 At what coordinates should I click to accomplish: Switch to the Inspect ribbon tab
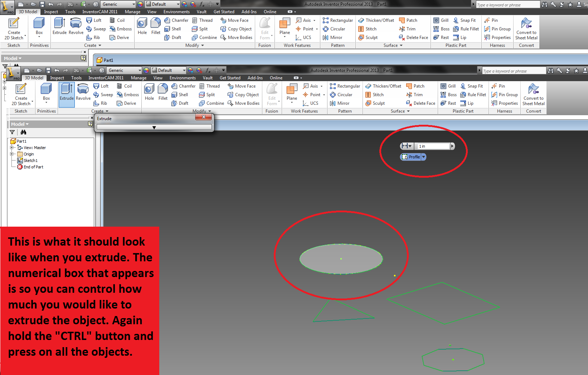(x=57, y=78)
